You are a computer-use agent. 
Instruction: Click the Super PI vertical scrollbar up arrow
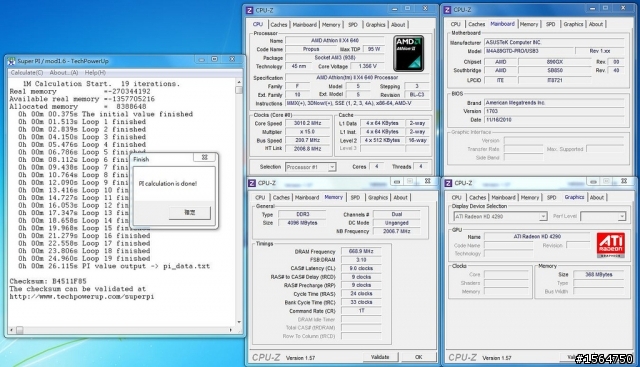[x=239, y=82]
